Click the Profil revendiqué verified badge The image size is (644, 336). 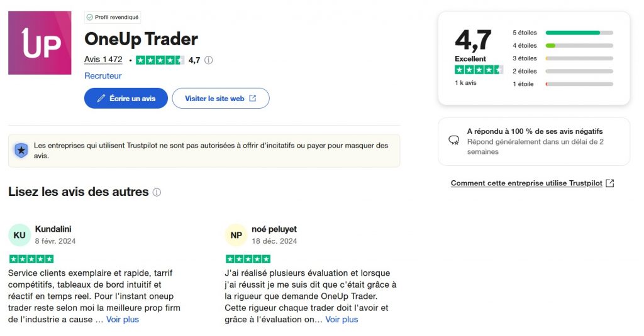tap(113, 18)
